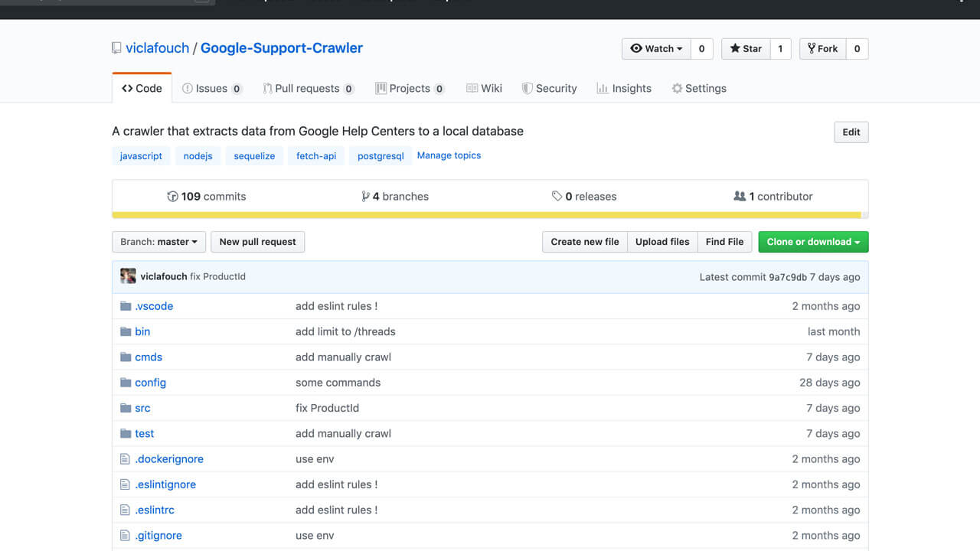Click the Edit description button

click(x=851, y=132)
